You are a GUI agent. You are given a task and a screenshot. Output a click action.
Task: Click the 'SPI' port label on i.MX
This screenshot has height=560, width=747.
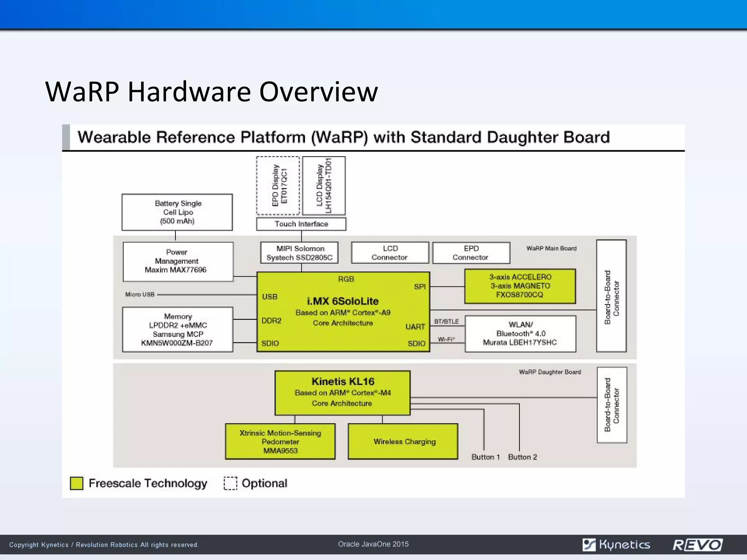(x=420, y=287)
